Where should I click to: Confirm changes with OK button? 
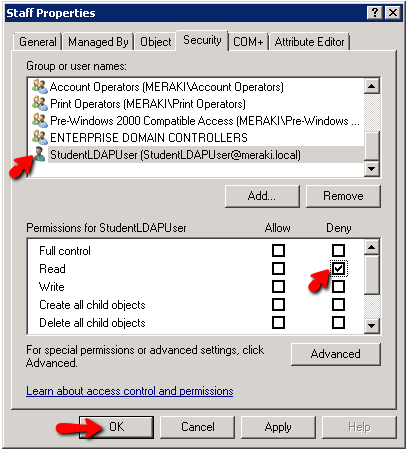click(x=116, y=427)
